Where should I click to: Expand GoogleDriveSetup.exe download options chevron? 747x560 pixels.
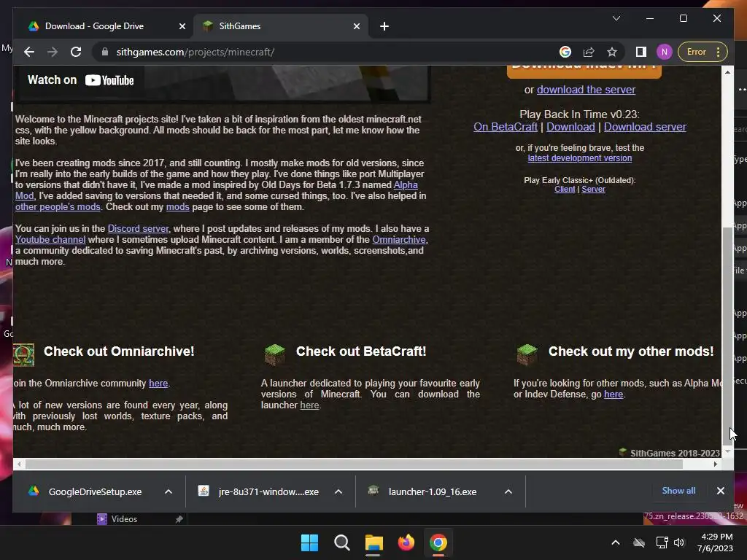[169, 491]
